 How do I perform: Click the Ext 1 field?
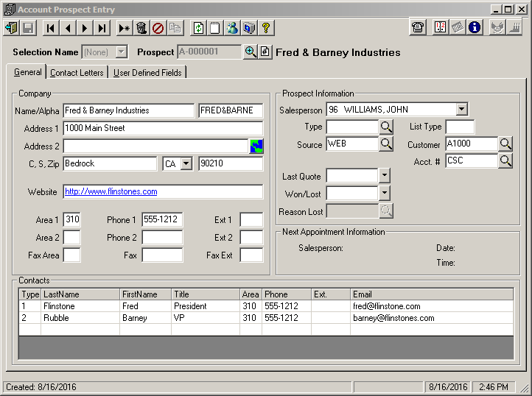click(x=251, y=219)
